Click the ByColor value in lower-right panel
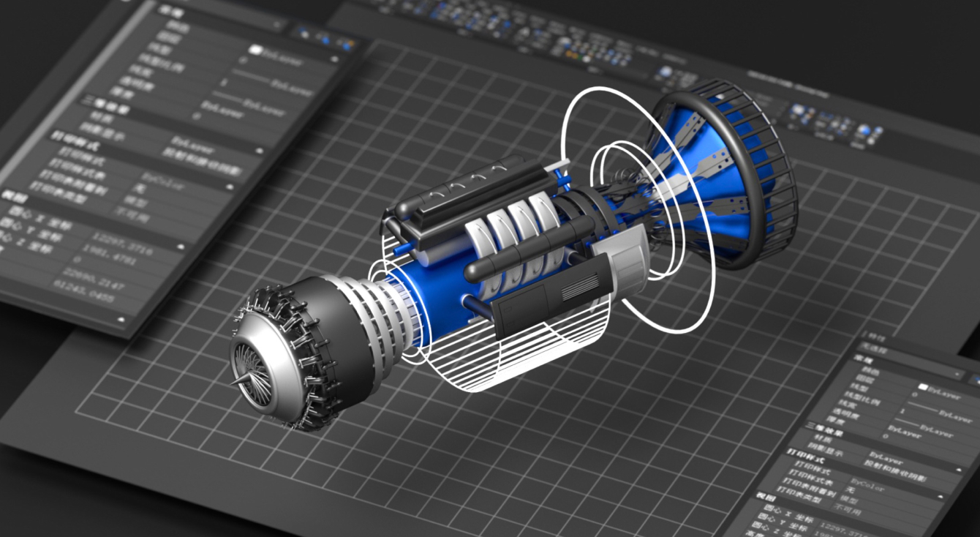Screen dimensions: 980x537 [x=868, y=485]
